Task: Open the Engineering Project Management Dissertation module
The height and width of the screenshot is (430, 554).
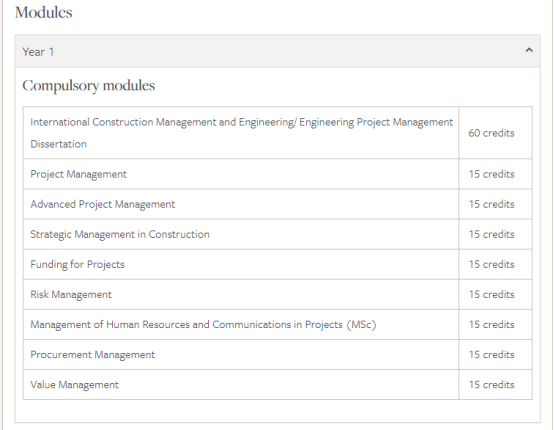Action: pos(241,133)
